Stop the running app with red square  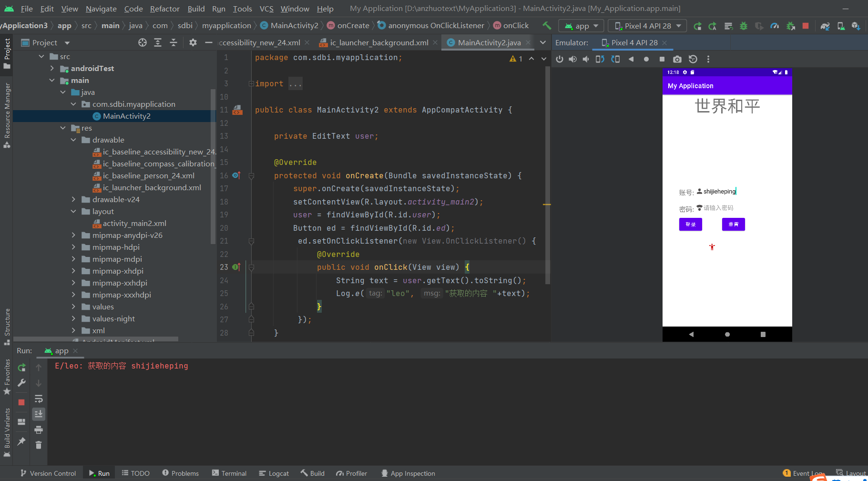pyautogui.click(x=806, y=26)
